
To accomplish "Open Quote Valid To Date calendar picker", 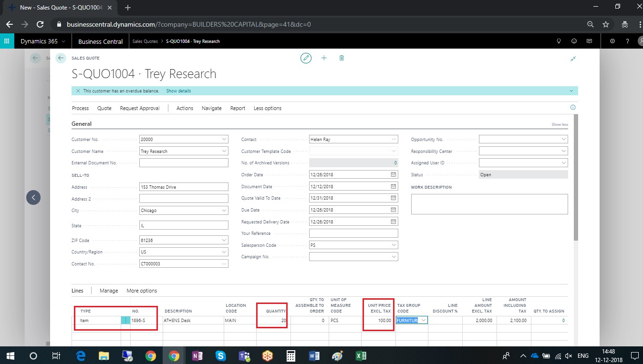I will 394,198.
